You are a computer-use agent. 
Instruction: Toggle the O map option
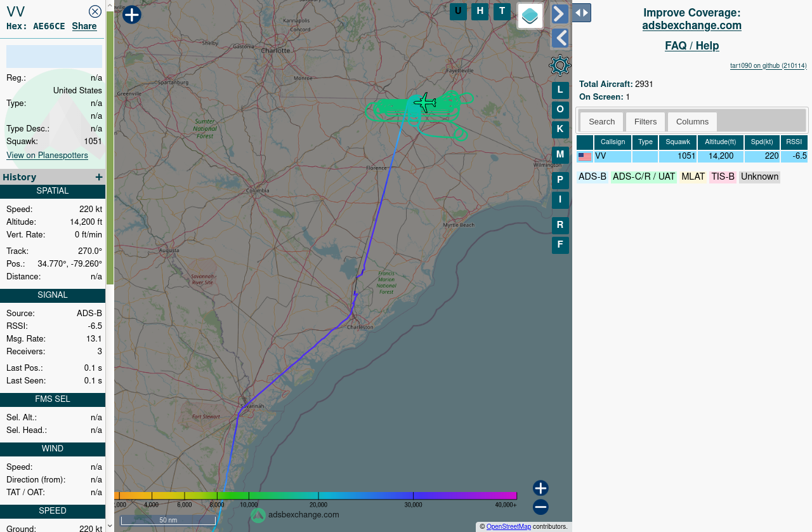point(560,110)
